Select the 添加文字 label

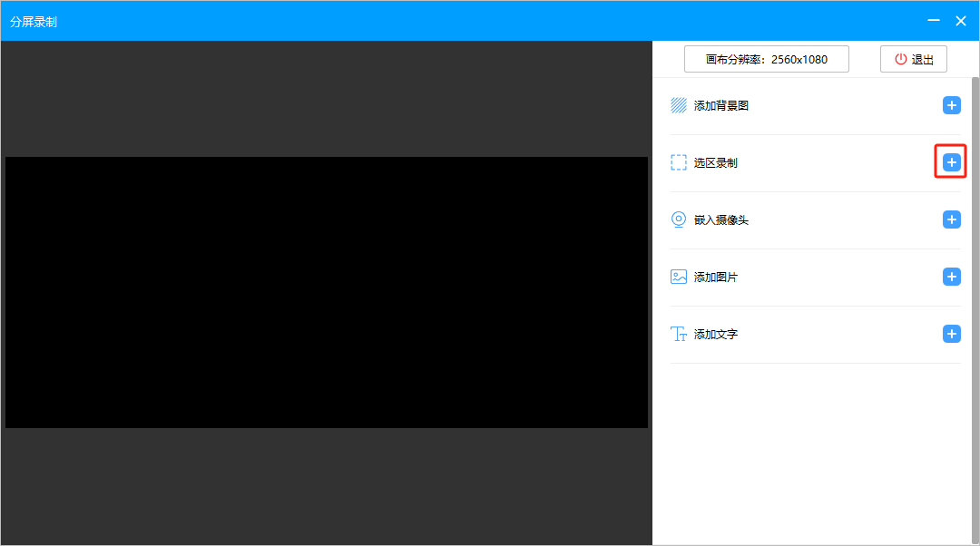tap(716, 334)
